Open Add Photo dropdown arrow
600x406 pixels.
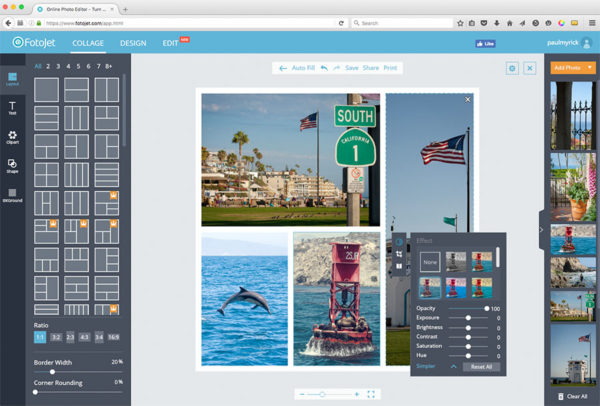pyautogui.click(x=590, y=68)
